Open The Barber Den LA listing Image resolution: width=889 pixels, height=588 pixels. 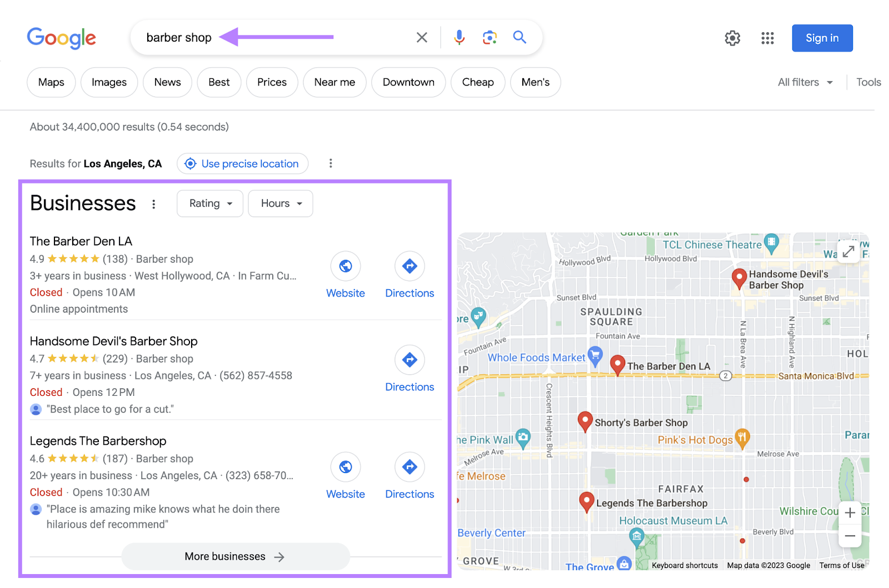pos(81,241)
